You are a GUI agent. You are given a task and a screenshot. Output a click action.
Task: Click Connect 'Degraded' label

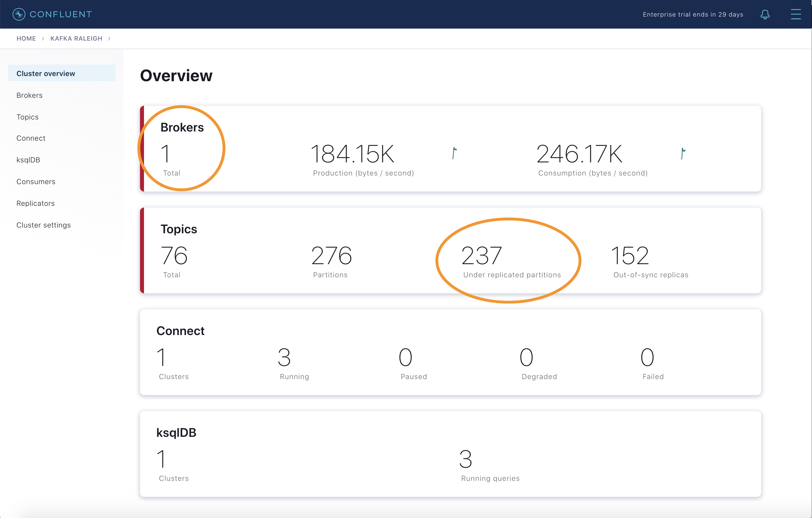539,376
